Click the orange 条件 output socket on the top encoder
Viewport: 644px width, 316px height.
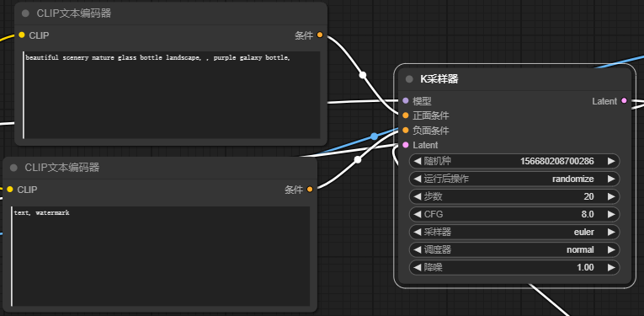click(x=320, y=35)
